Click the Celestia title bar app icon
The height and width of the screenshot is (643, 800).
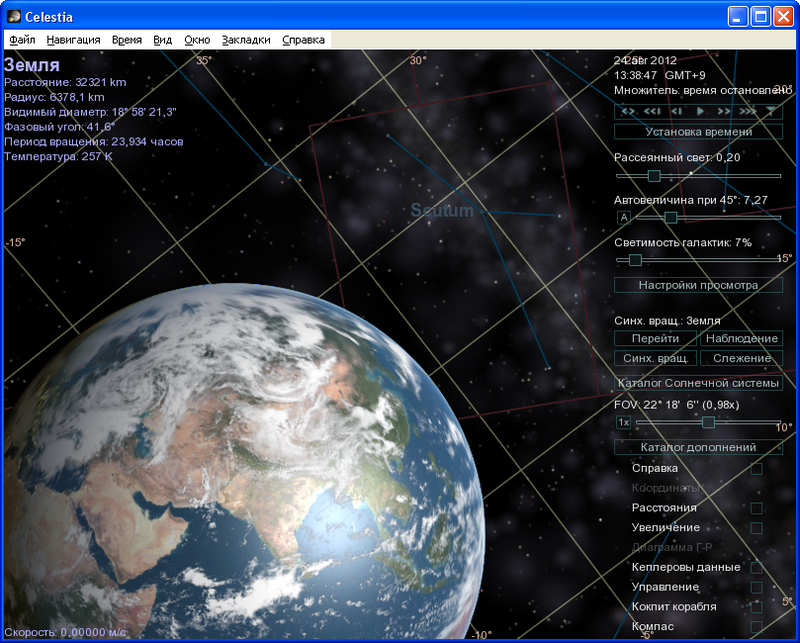[13, 16]
